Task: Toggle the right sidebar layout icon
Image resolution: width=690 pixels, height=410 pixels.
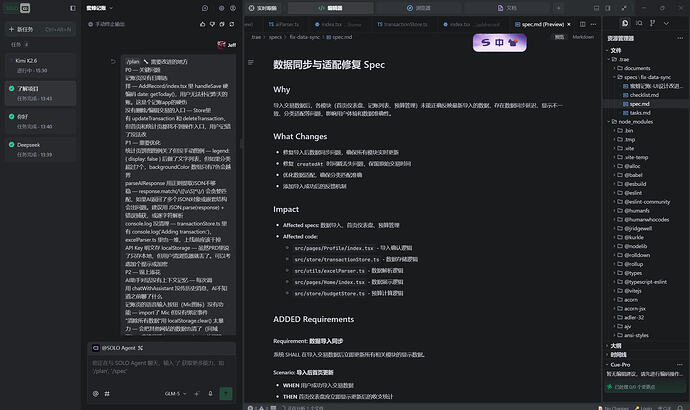Action: click(x=608, y=8)
